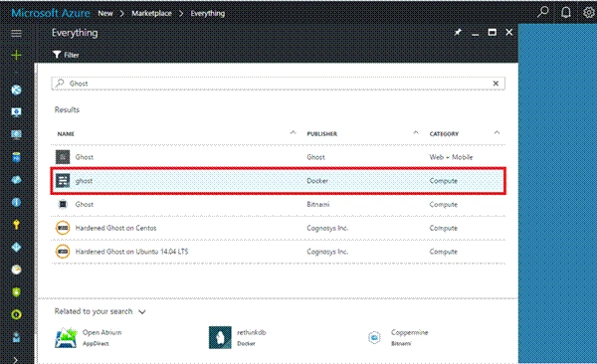The height and width of the screenshot is (364, 597).
Task: Open the settings gear in top bar
Action: [589, 12]
